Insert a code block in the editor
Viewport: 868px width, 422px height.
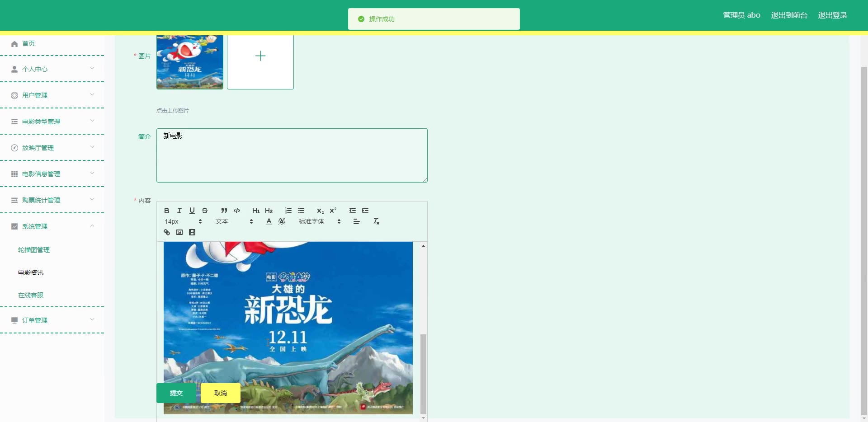pyautogui.click(x=237, y=211)
